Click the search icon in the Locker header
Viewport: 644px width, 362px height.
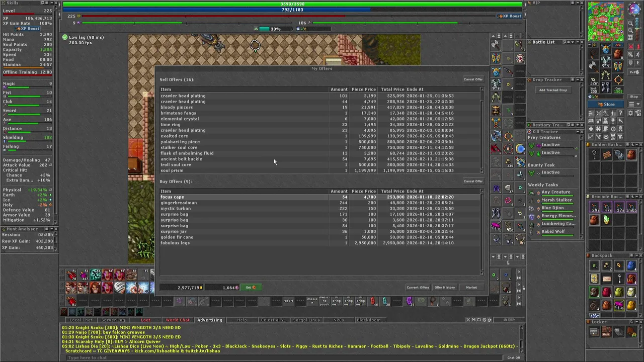pyautogui.click(x=631, y=322)
